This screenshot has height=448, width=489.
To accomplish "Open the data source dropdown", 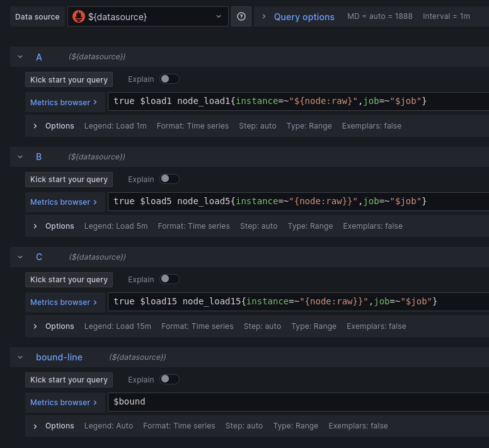I will pos(218,16).
